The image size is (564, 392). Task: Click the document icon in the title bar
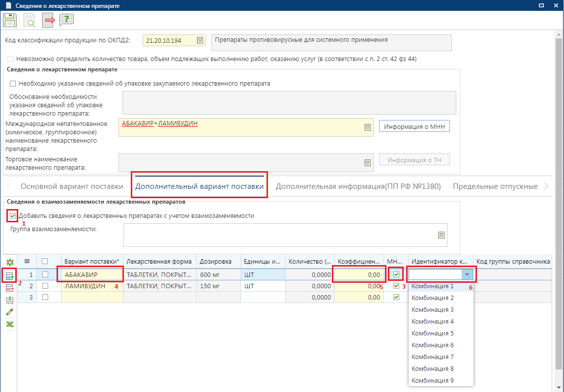tap(8, 6)
